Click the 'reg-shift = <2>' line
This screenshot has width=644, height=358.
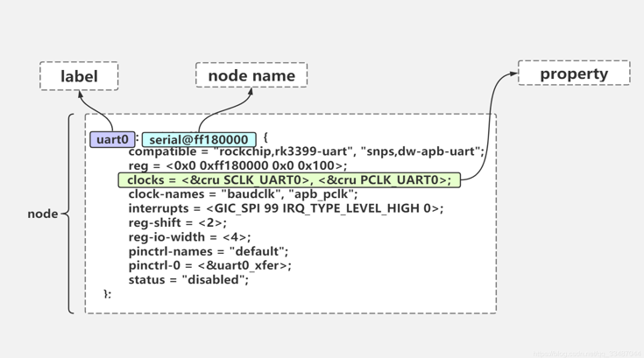(177, 222)
